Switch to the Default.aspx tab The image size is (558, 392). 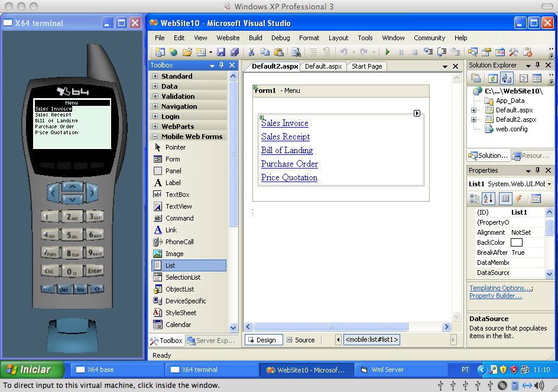pyautogui.click(x=323, y=66)
